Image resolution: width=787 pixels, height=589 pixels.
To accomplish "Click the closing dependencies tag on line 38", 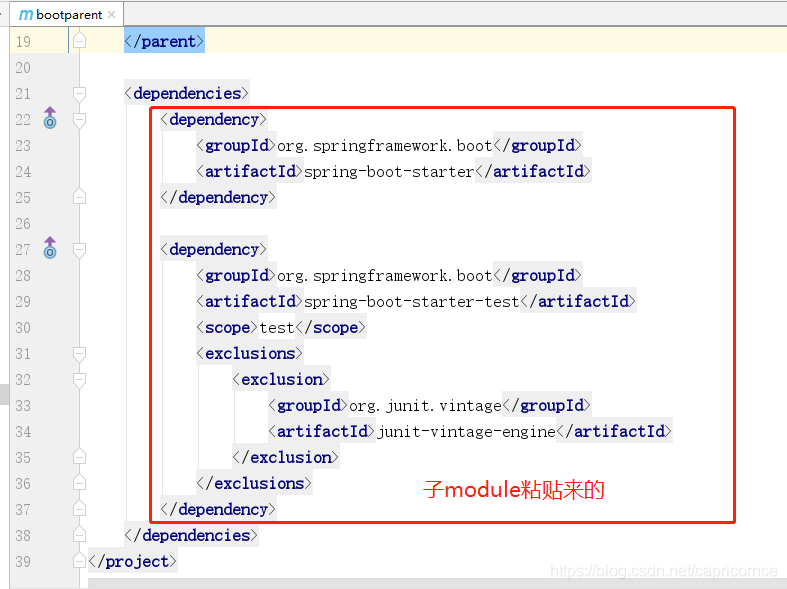I will (191, 536).
